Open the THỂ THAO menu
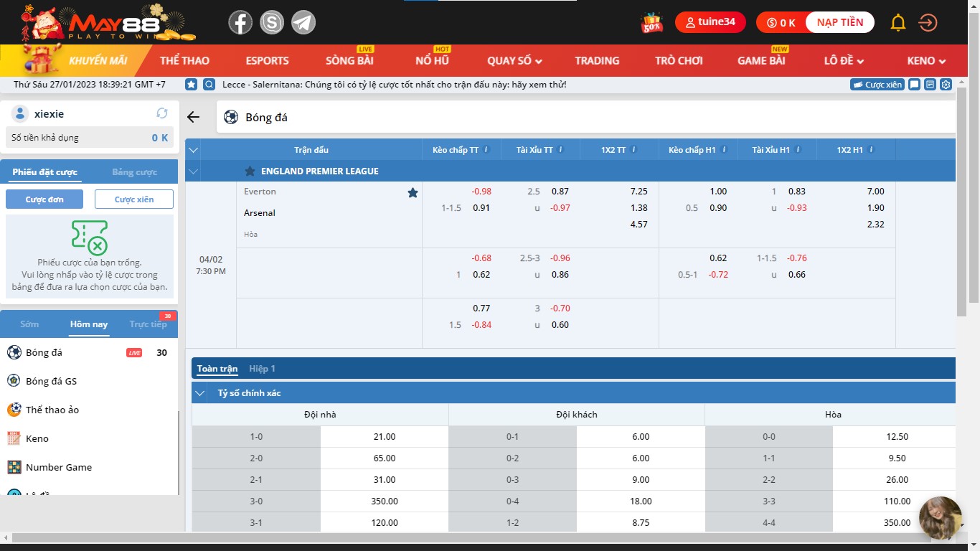The height and width of the screenshot is (551, 980). point(184,61)
